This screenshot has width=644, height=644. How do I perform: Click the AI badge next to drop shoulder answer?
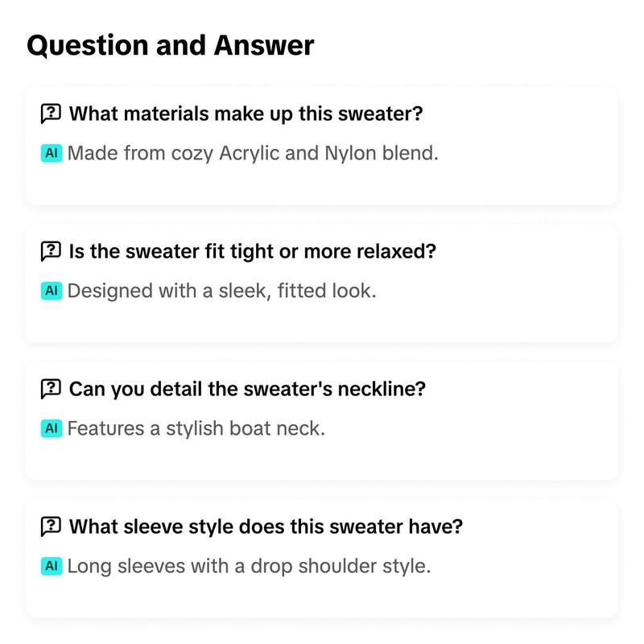click(52, 566)
